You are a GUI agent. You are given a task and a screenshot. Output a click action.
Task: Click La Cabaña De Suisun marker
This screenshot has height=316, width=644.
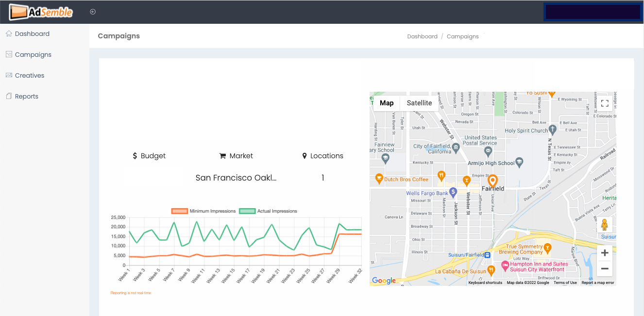point(491,270)
